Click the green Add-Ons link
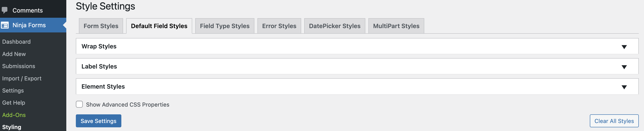This screenshot has width=644, height=131. 14,115
